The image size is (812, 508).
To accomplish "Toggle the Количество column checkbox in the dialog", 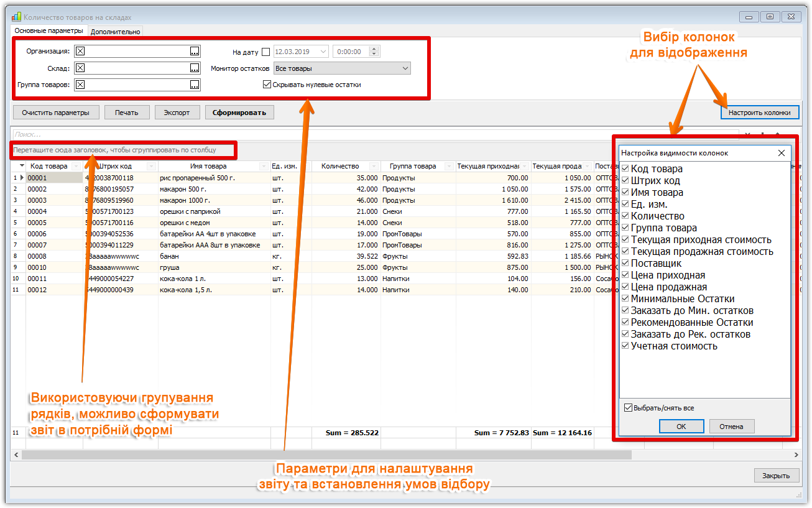I will [625, 216].
